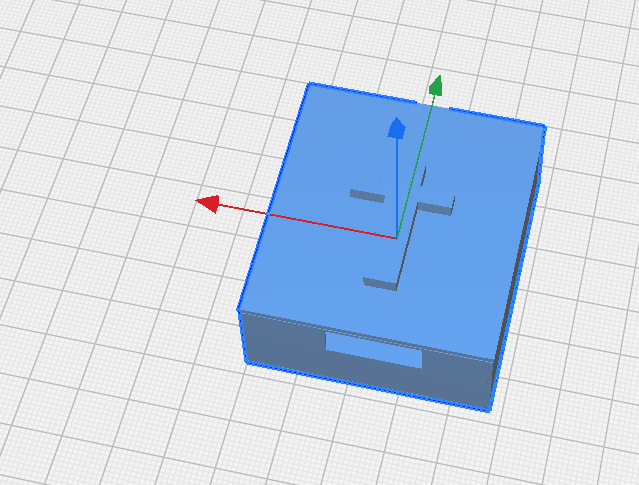
Task: Click the blue Z-axis arrow handle
Action: [397, 128]
